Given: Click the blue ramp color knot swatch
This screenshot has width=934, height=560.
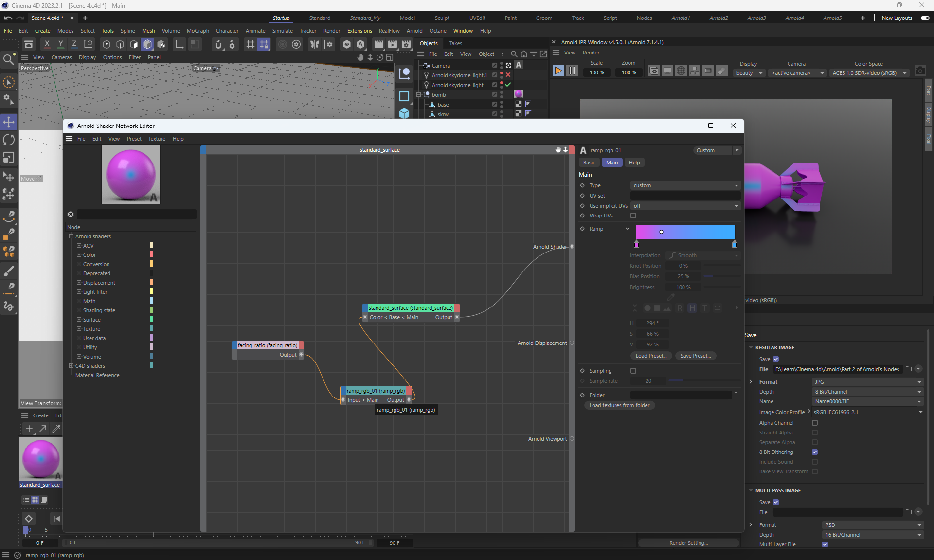Looking at the screenshot, I should coord(735,244).
